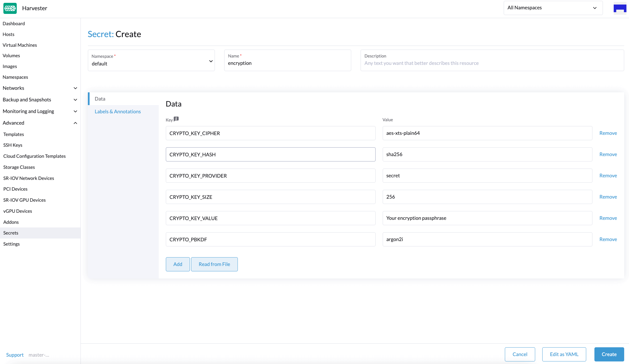Open the Virtual Machines page
This screenshot has width=629, height=364.
pyautogui.click(x=20, y=45)
